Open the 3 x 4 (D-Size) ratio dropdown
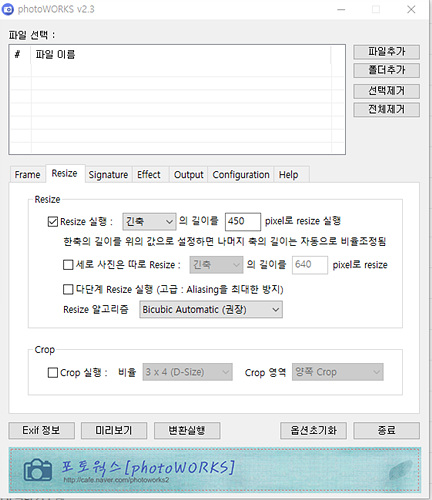This screenshot has width=432, height=500. (x=188, y=372)
